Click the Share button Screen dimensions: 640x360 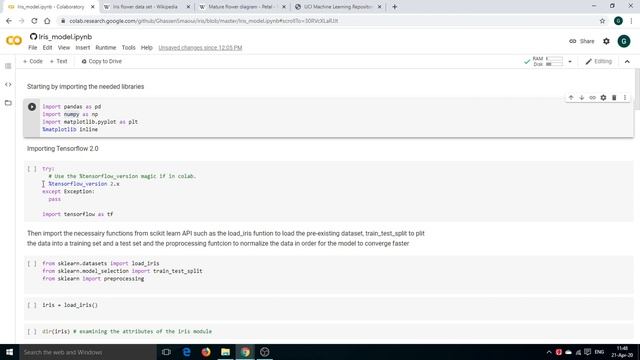[582, 41]
